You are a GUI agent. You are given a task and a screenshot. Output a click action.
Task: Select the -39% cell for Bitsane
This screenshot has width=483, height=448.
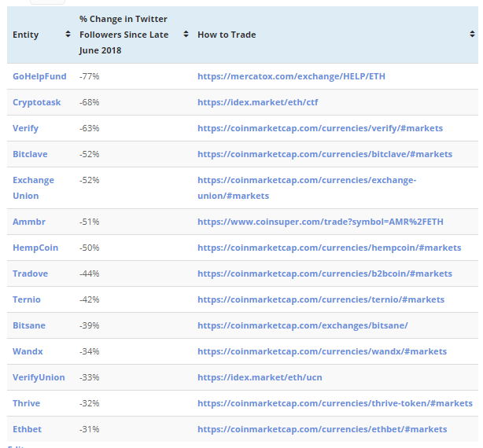[90, 325]
